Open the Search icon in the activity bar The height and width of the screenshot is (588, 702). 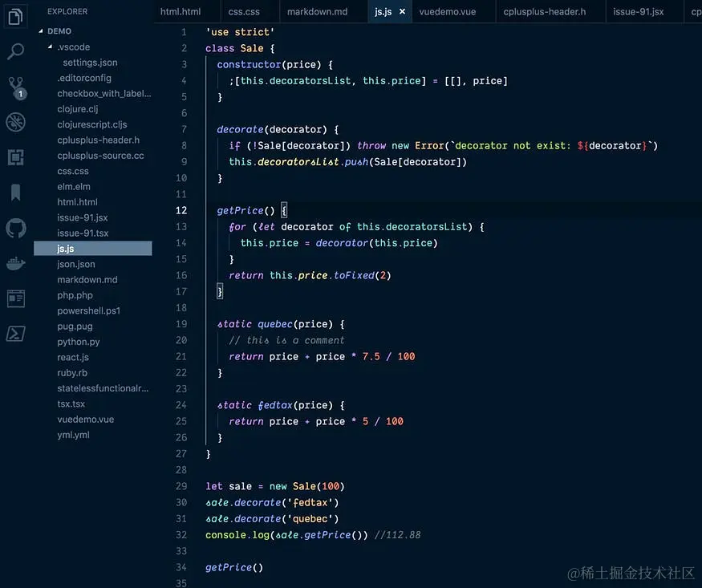pos(16,50)
